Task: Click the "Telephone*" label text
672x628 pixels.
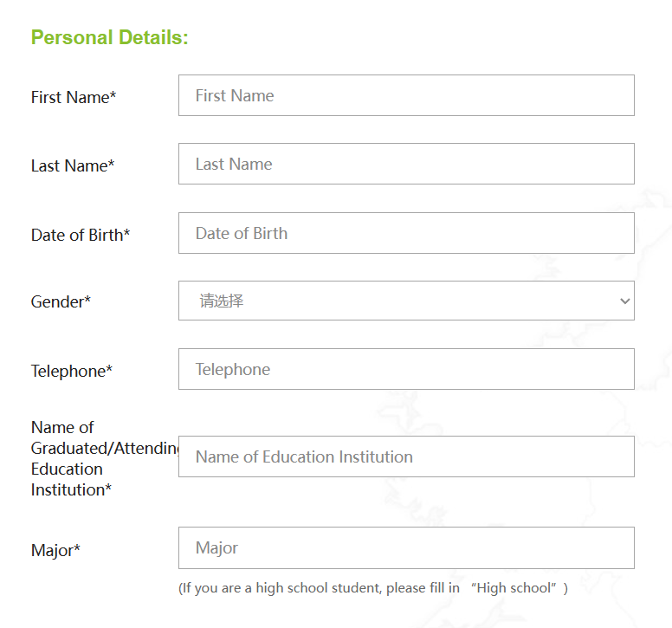Action: point(71,371)
